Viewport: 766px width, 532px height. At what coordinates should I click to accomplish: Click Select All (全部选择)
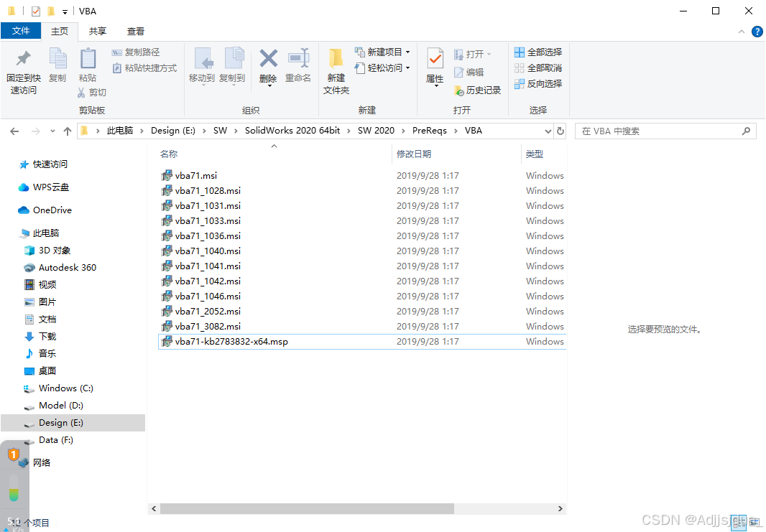[x=538, y=52]
